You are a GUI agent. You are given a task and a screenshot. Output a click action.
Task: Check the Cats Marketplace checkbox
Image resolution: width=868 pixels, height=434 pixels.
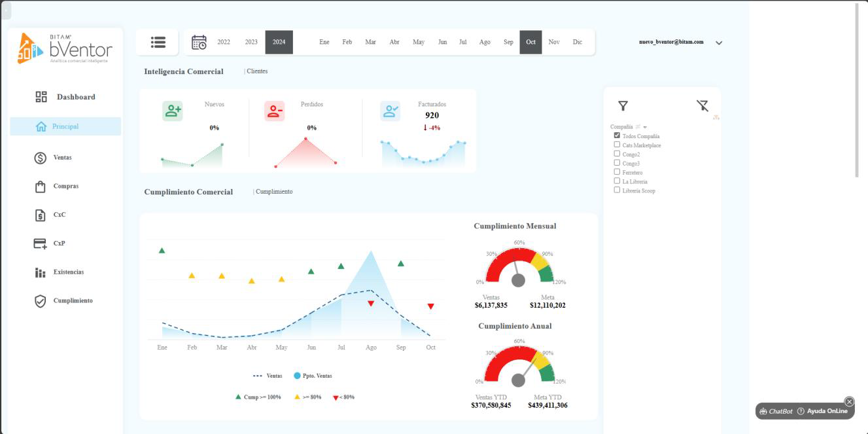[x=617, y=145]
